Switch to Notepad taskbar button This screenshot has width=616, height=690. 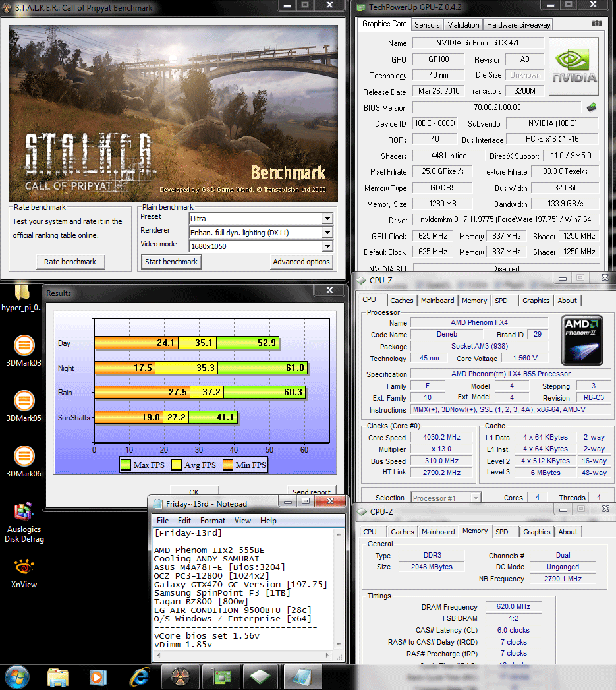302,677
